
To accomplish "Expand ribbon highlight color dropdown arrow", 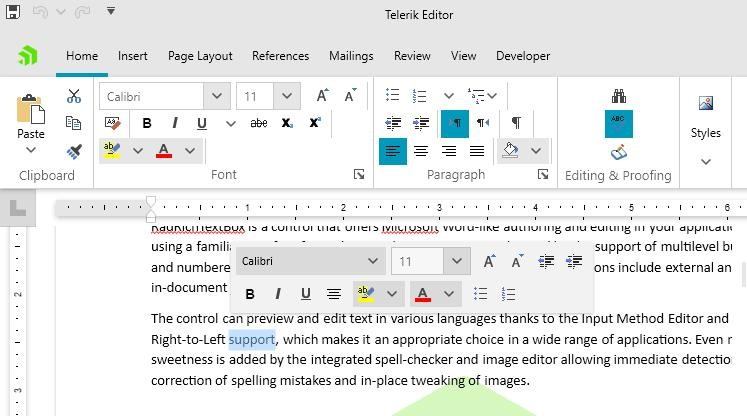I will (x=138, y=151).
